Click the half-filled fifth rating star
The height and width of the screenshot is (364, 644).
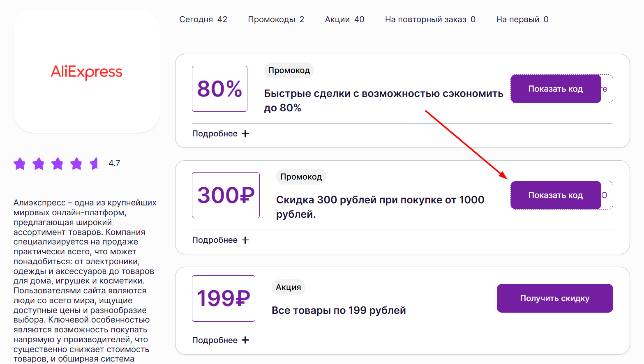(95, 163)
